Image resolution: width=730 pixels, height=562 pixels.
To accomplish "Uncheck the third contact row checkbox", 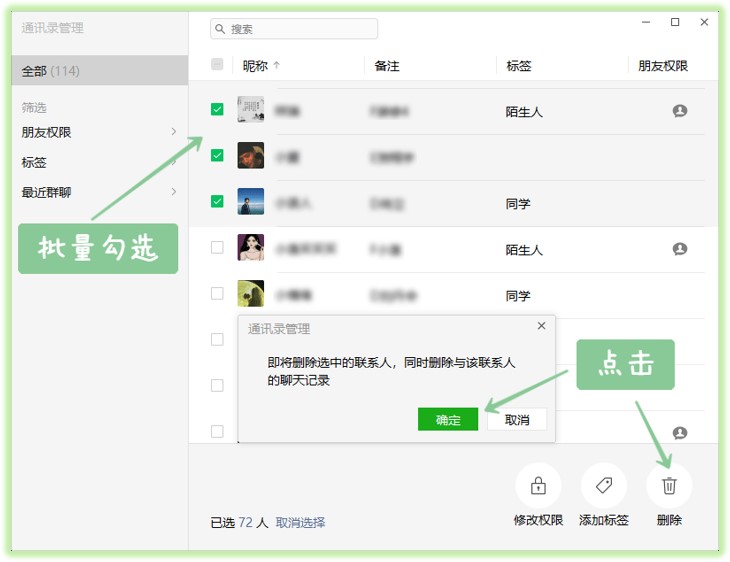I will (217, 201).
